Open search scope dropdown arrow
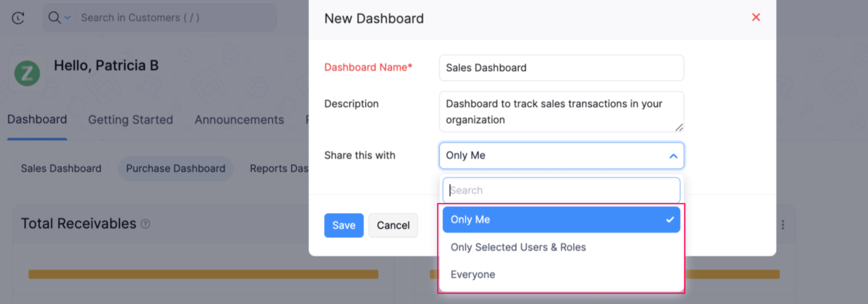 click(68, 18)
